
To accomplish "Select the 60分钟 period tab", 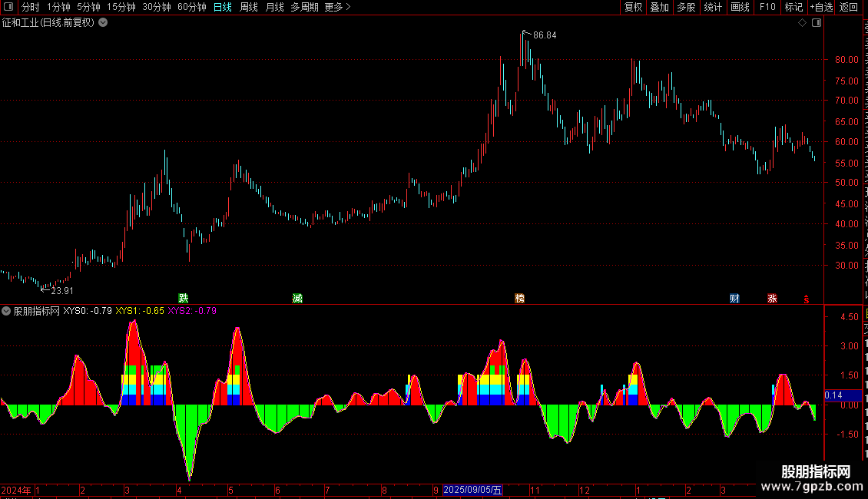I will (x=191, y=7).
